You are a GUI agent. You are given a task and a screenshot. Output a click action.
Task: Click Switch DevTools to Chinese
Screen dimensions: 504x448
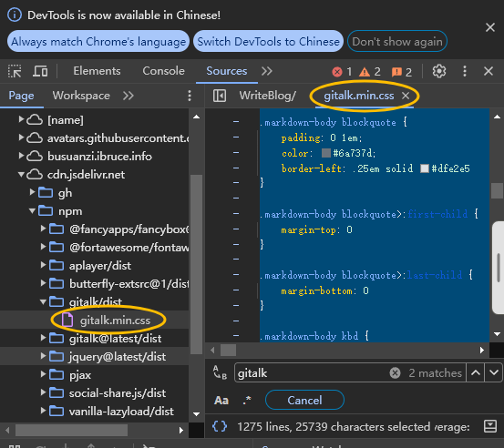268,41
